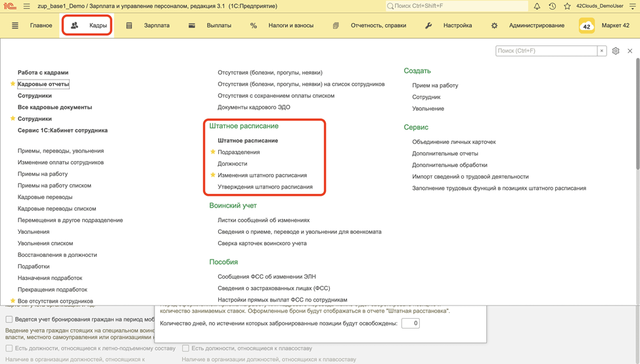This screenshot has height=364, width=640.
Task: Clear the menu search field
Action: (602, 51)
